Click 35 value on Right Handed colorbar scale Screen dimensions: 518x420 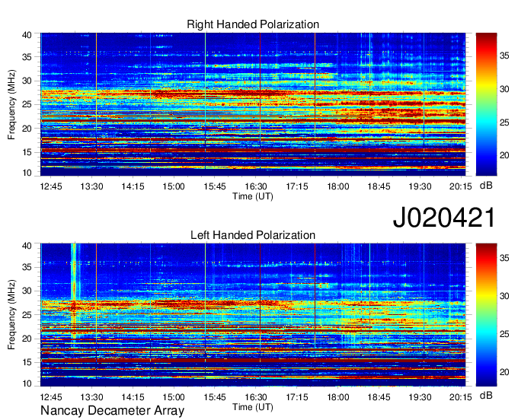pos(504,56)
